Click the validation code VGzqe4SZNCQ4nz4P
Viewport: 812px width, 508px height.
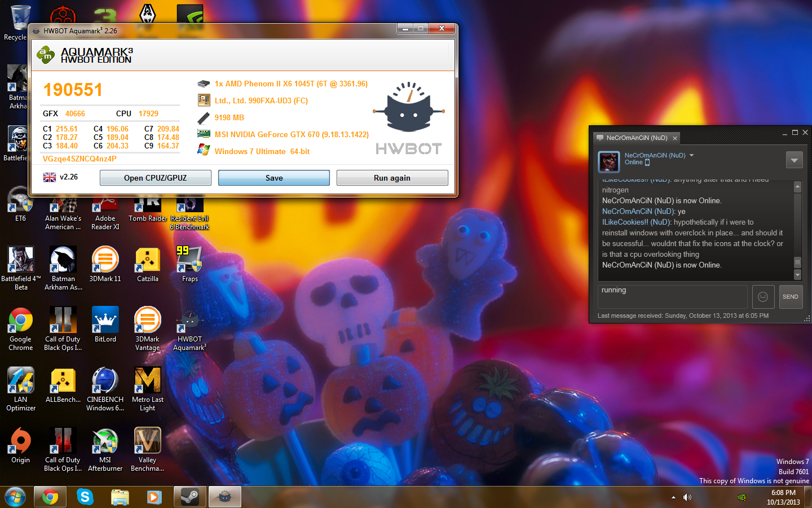click(80, 159)
